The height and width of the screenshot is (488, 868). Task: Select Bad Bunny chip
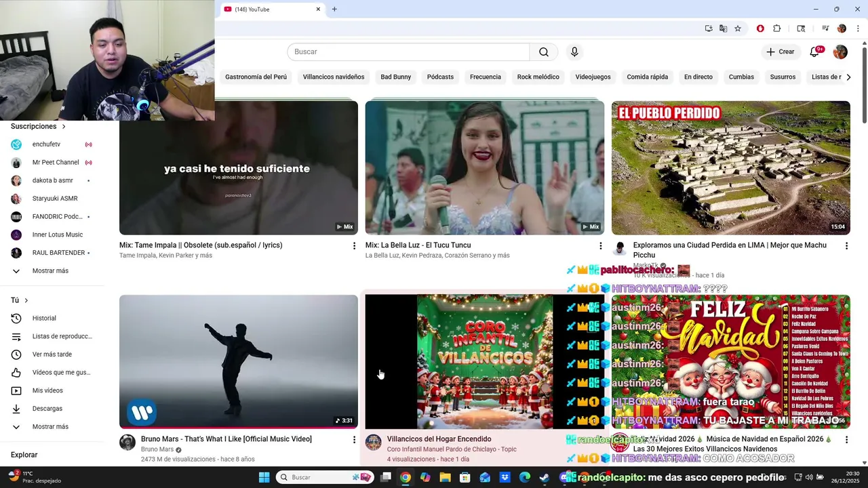396,77
